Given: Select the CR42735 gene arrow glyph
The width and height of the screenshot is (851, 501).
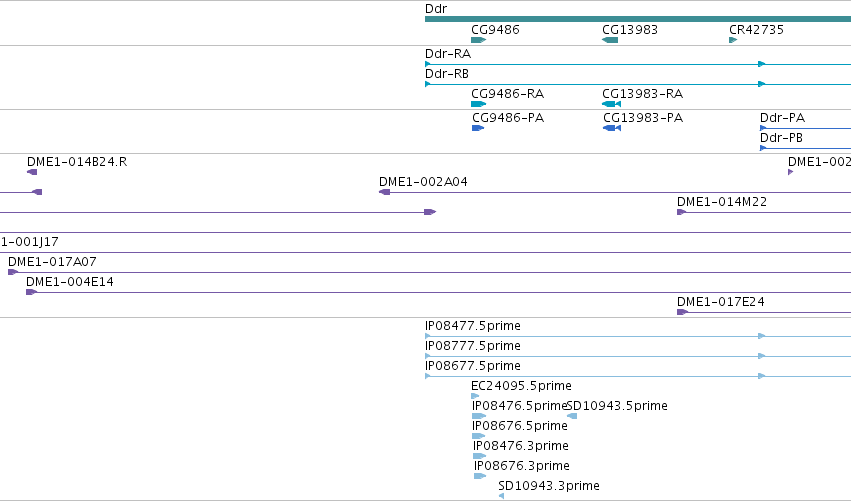Looking at the screenshot, I should click(733, 40).
